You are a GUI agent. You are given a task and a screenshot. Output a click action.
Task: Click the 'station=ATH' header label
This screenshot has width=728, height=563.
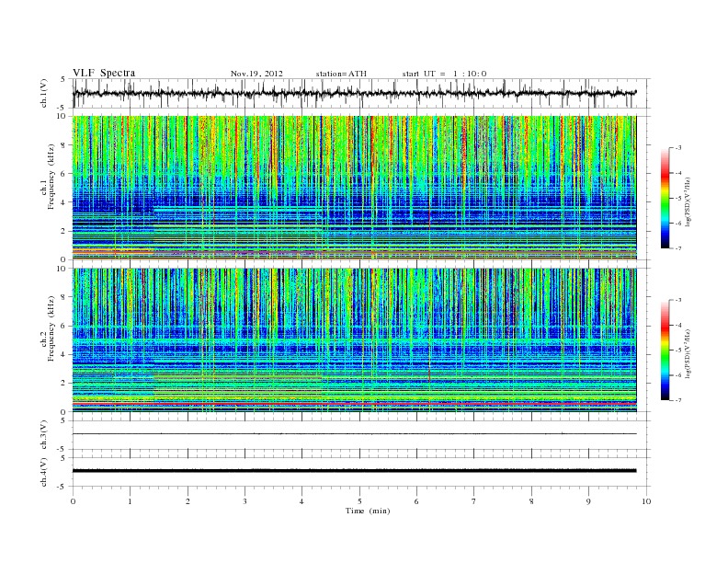341,74
